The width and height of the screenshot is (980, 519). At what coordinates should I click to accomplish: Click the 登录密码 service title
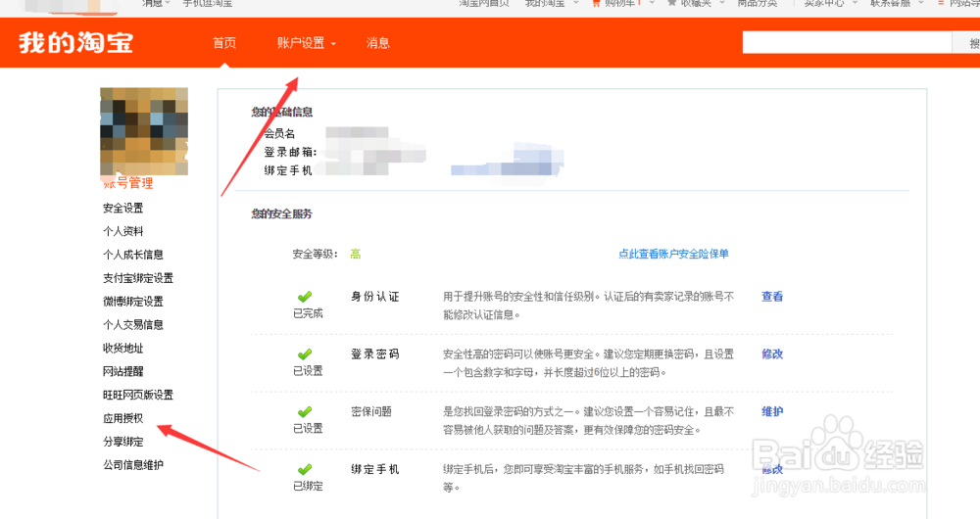(x=375, y=354)
